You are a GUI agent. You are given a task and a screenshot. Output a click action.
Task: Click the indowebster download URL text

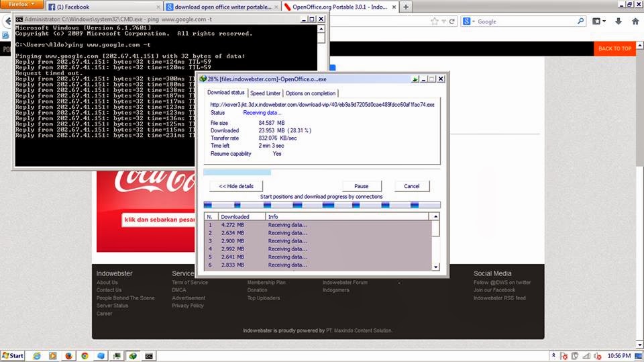[x=322, y=105]
